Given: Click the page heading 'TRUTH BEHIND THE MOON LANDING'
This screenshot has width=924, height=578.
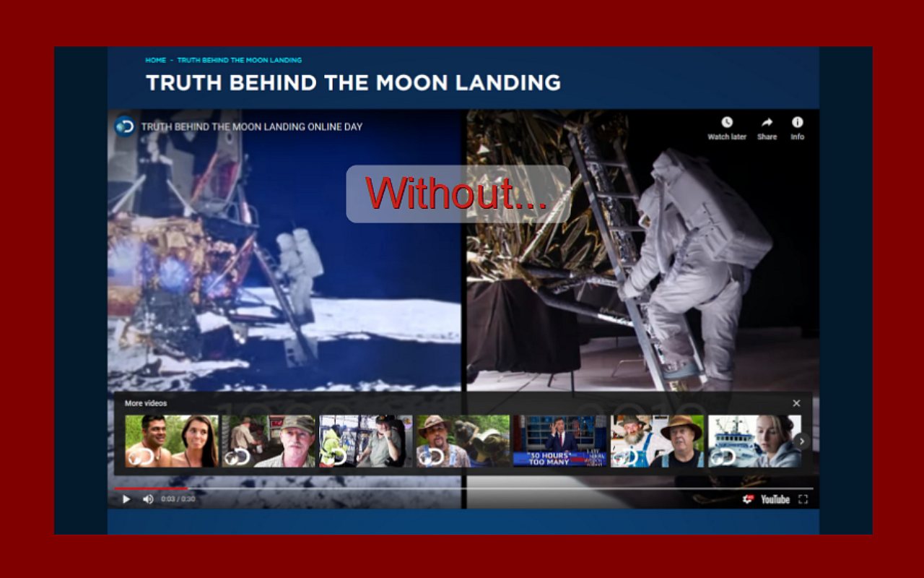Looking at the screenshot, I should pyautogui.click(x=354, y=82).
